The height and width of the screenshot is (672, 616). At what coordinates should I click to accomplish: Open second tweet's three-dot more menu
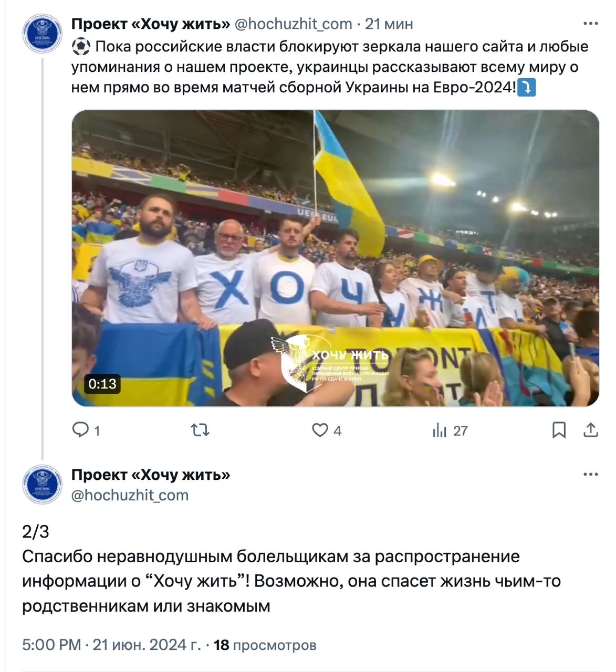(591, 475)
